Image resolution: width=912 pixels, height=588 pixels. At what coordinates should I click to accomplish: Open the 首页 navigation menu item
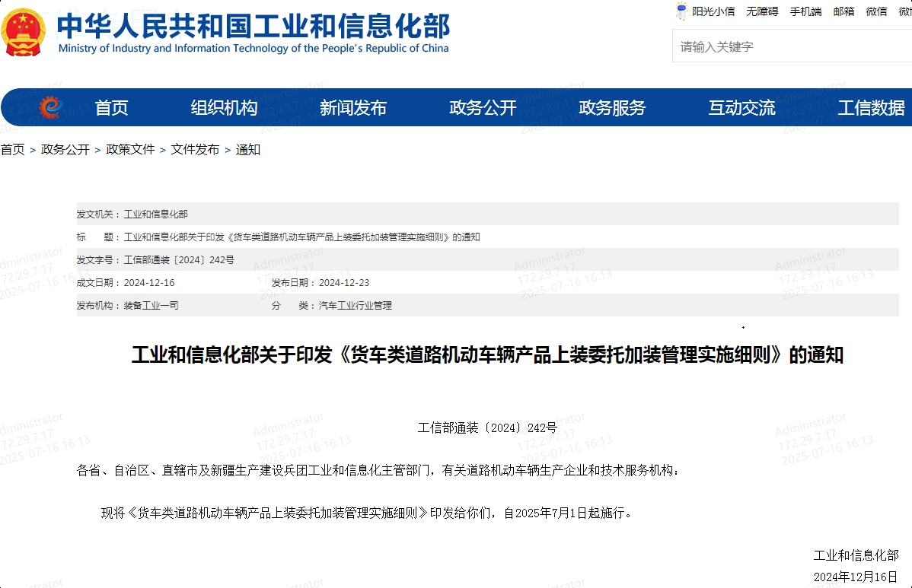[x=111, y=107]
